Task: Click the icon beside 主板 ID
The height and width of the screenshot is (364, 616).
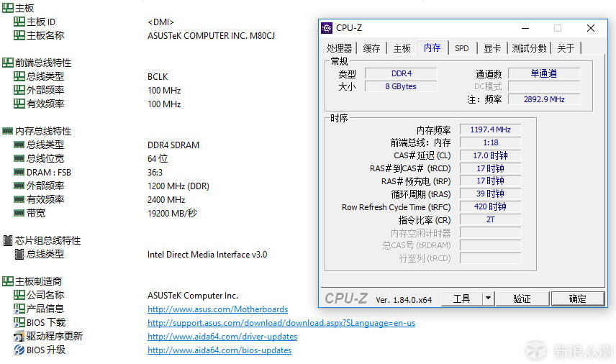Action: point(19,22)
